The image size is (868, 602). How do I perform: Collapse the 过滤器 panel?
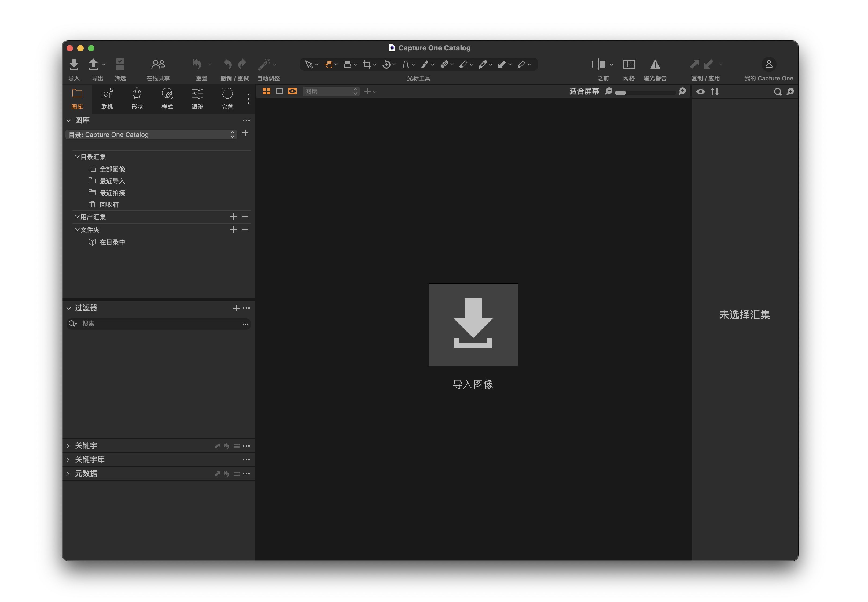coord(69,308)
